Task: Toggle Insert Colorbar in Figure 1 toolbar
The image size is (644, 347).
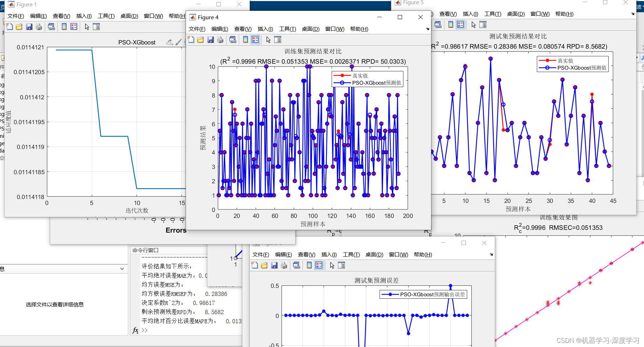Action: (x=64, y=27)
